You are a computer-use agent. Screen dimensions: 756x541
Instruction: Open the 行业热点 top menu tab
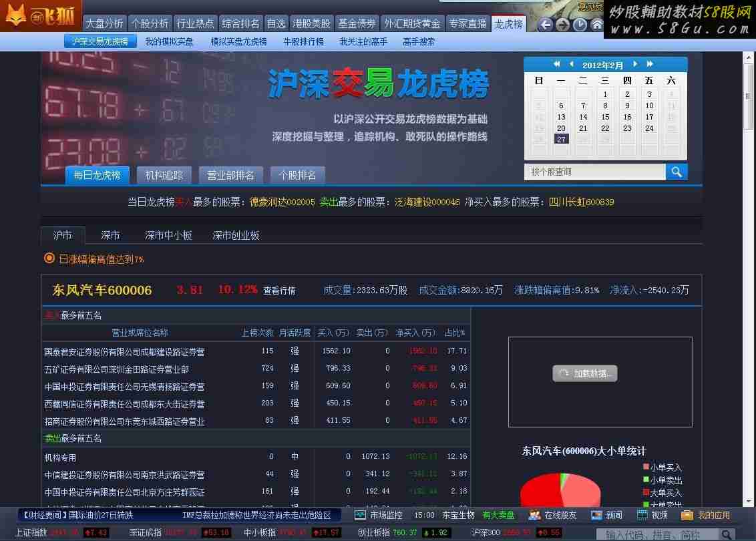tap(195, 23)
